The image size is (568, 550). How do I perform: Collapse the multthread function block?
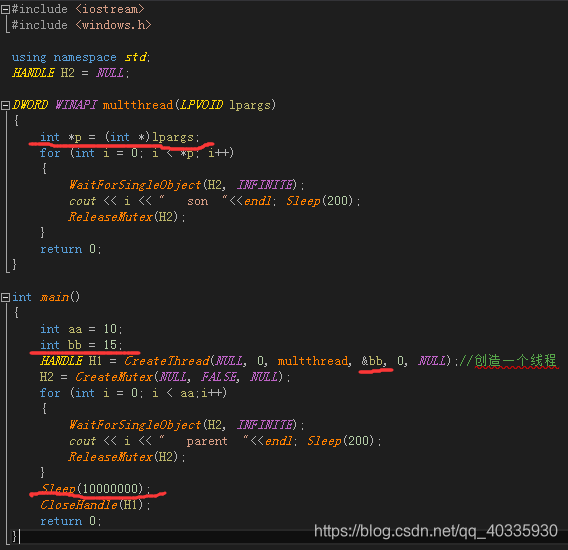click(5, 105)
